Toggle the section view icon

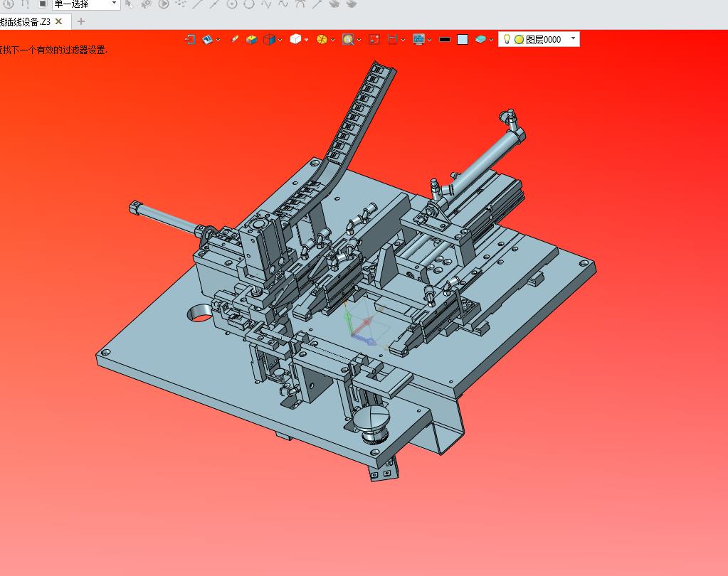point(392,39)
